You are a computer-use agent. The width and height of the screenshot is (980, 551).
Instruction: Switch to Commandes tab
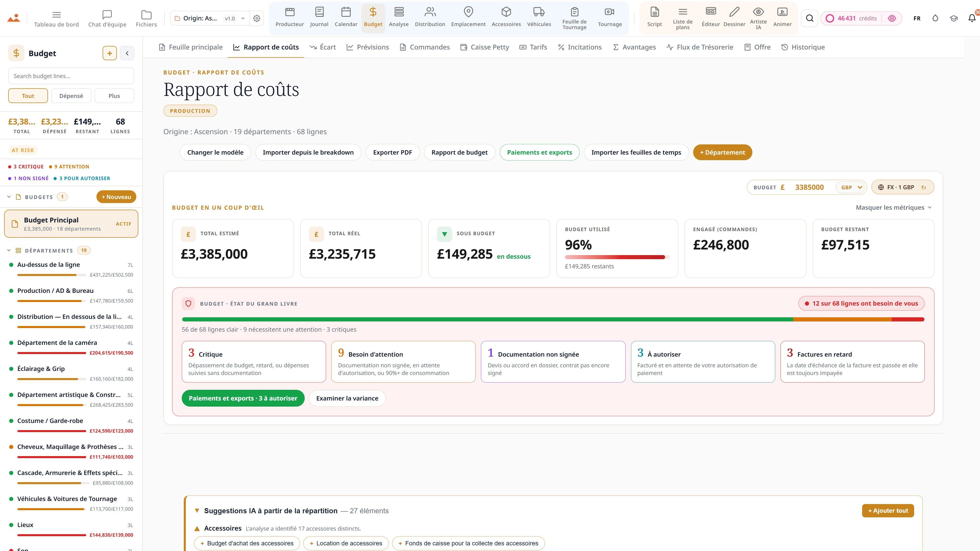click(x=425, y=47)
